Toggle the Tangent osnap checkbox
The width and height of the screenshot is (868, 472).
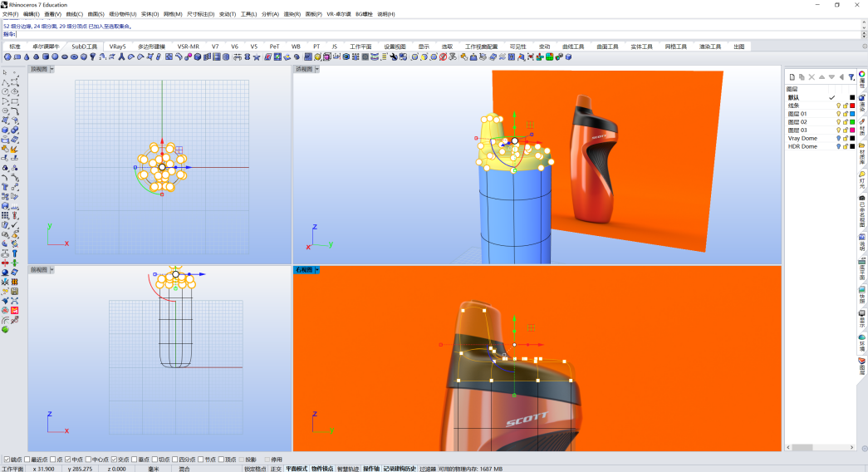pyautogui.click(x=155, y=460)
